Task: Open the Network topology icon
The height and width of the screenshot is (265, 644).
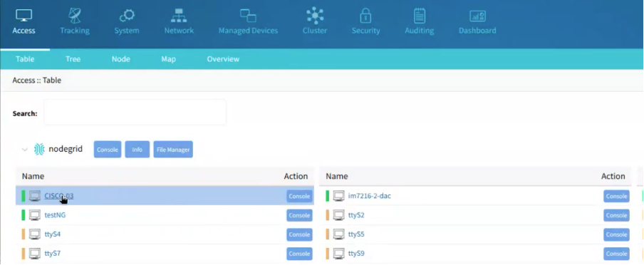Action: 179,16
